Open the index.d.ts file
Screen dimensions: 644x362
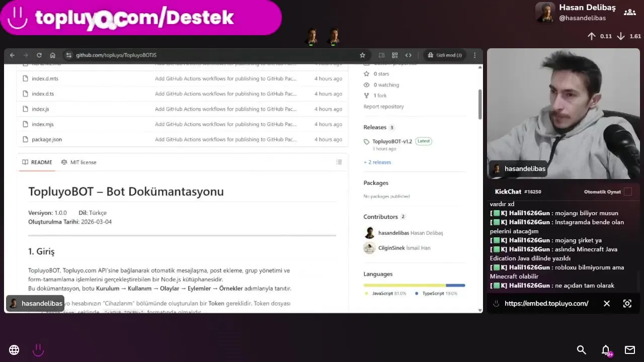[x=43, y=94]
